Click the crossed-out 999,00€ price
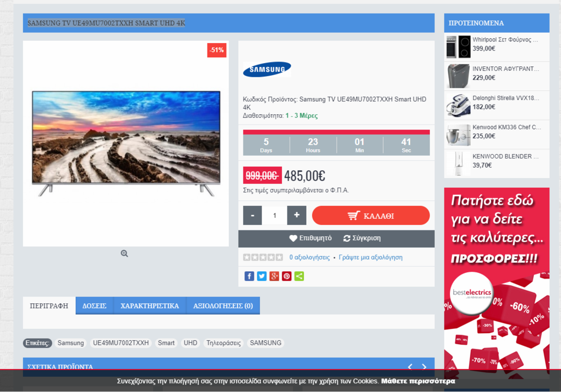Image resolution: width=561 pixels, height=392 pixels. coord(262,176)
